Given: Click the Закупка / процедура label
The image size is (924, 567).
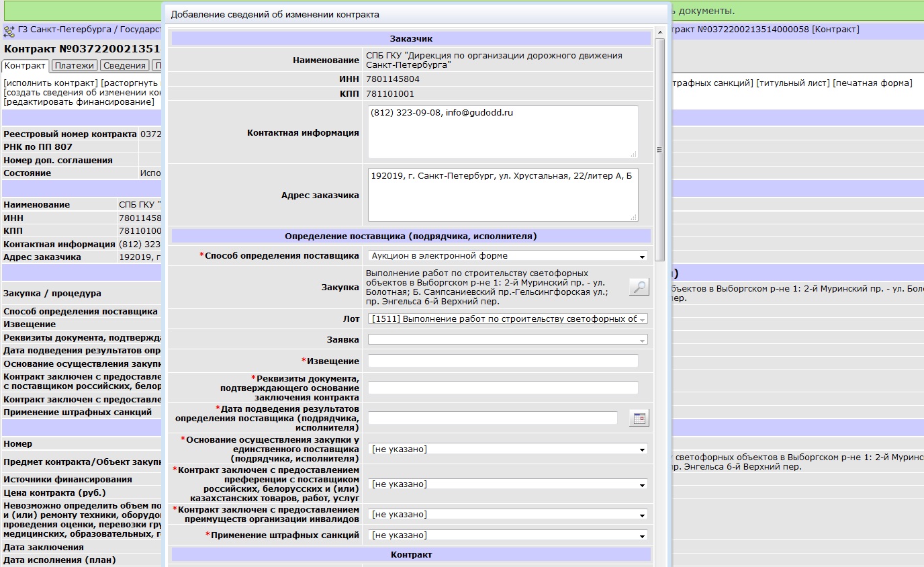Looking at the screenshot, I should point(52,294).
